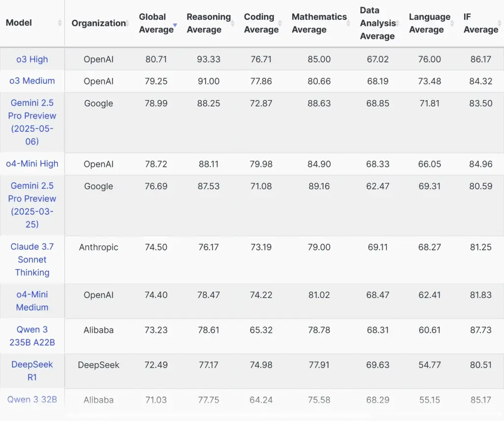Image resolution: width=504 pixels, height=421 pixels.
Task: Open the DeepSeek R1 model link
Action: (x=32, y=370)
